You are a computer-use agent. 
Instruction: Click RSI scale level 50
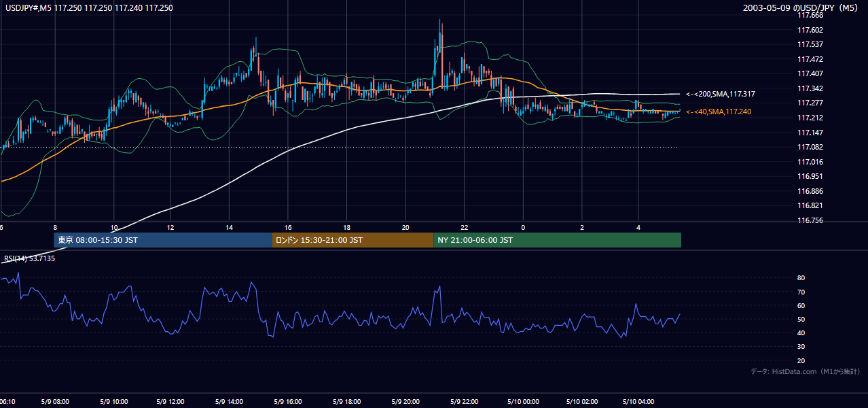(801, 319)
